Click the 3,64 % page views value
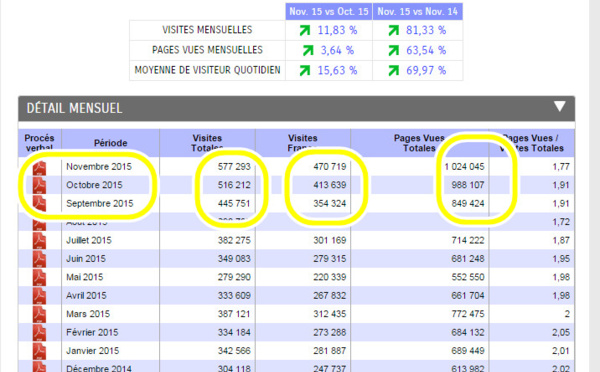 tap(337, 50)
